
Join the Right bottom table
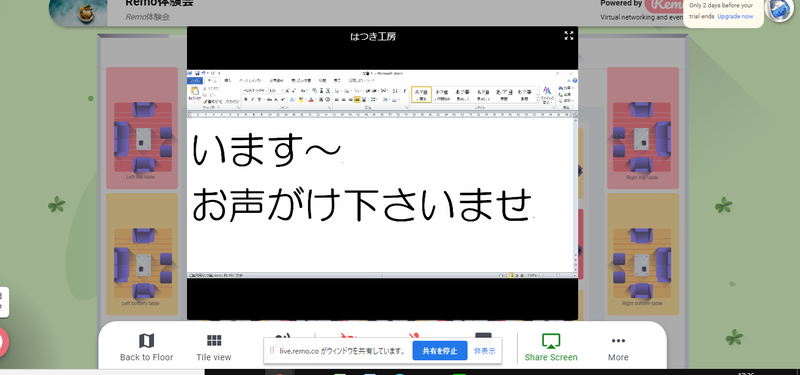[643, 254]
